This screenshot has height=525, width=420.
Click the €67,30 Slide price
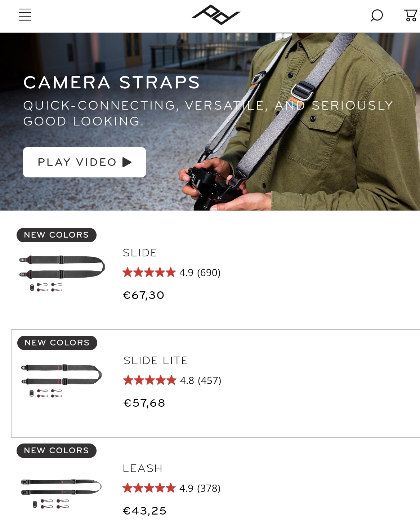(144, 295)
